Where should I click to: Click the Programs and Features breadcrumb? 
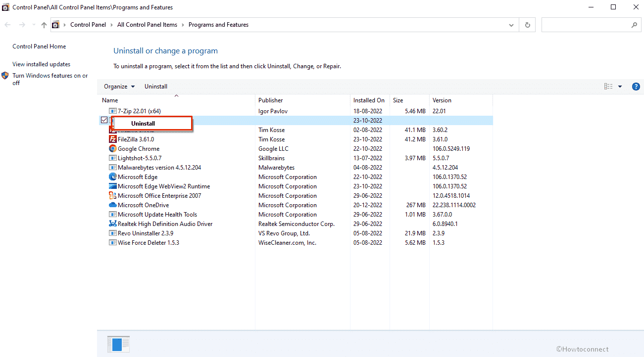pyautogui.click(x=218, y=25)
